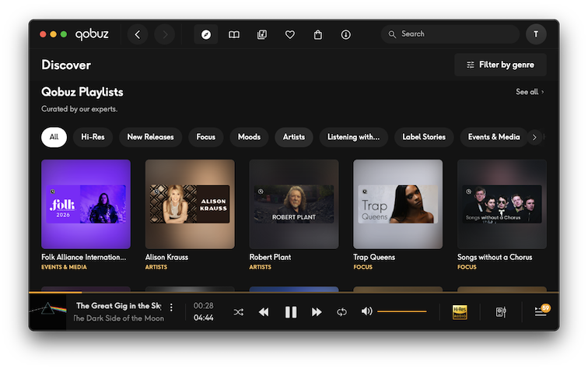Image resolution: width=588 pixels, height=369 pixels.
Task: Click the Hi-Res Audio quality badge
Action: 460,311
